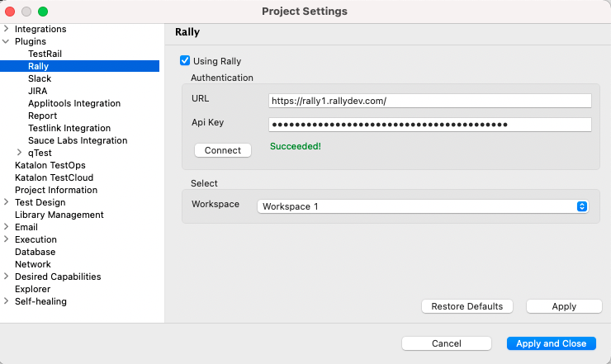
Task: Open the Workspace dropdown
Action: click(422, 206)
